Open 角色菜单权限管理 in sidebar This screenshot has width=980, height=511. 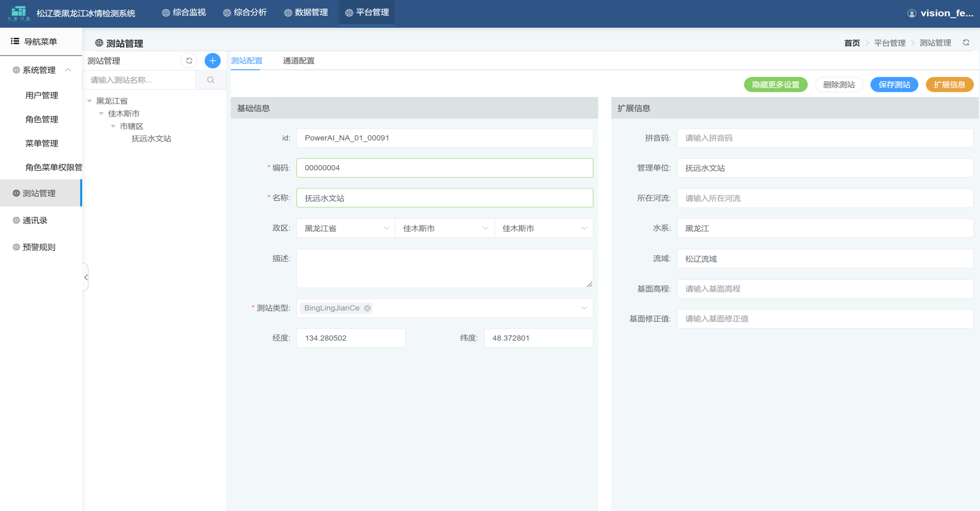pyautogui.click(x=53, y=167)
